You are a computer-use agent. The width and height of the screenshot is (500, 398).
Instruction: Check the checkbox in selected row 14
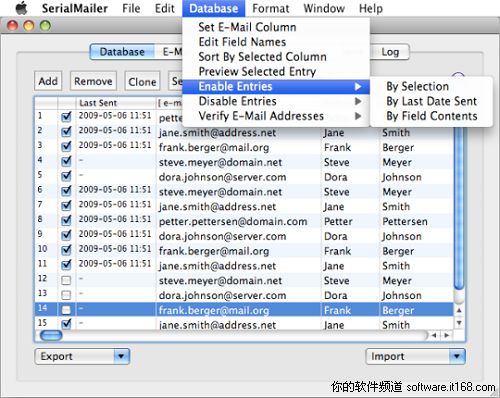point(66,310)
